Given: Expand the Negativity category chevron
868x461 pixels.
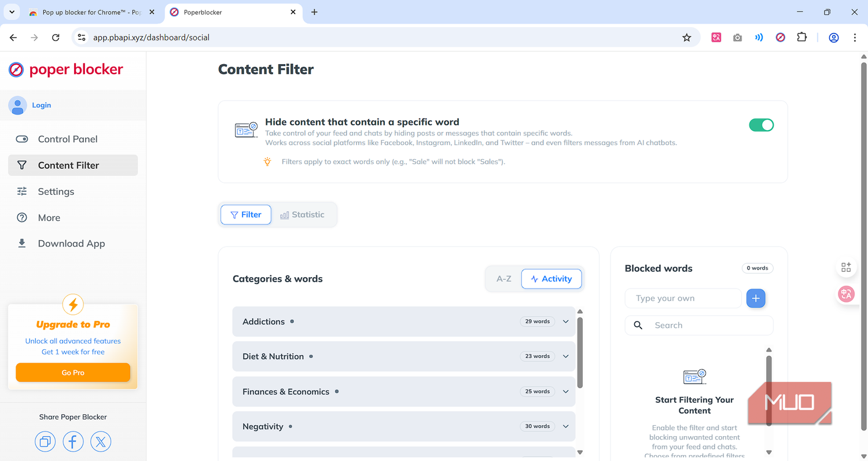Looking at the screenshot, I should coord(566,426).
